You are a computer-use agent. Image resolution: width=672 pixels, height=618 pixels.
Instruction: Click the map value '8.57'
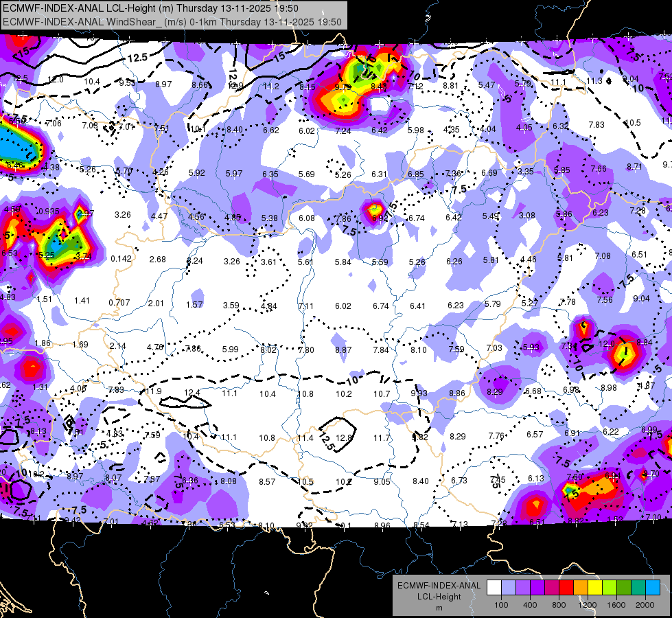[267, 481]
